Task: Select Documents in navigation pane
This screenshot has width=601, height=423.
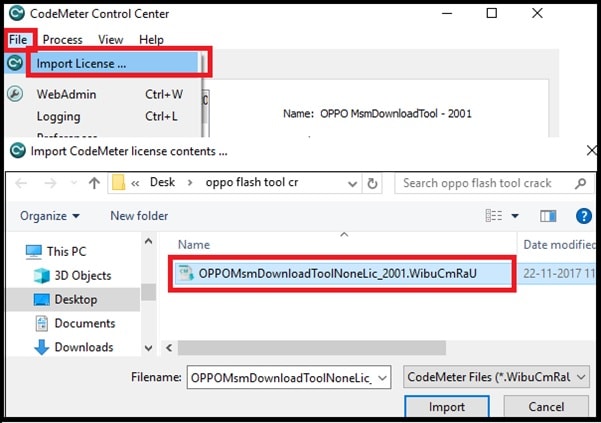Action: tap(75, 323)
